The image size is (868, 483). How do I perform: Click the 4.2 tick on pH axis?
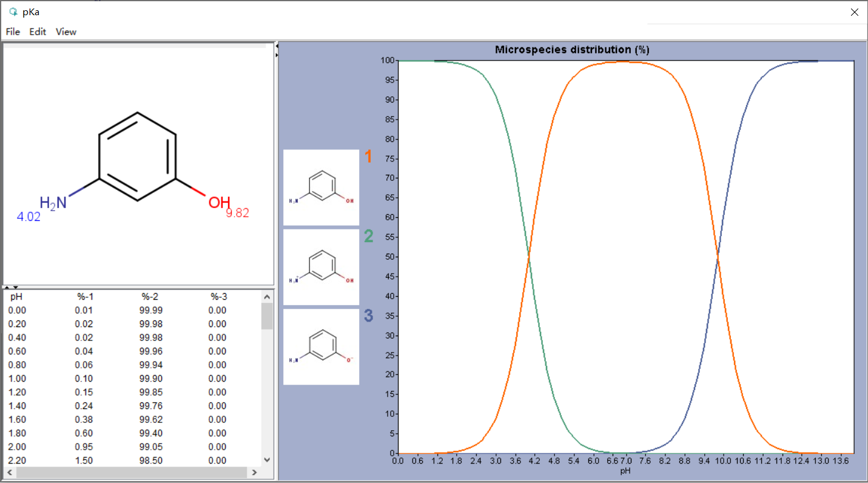click(534, 461)
